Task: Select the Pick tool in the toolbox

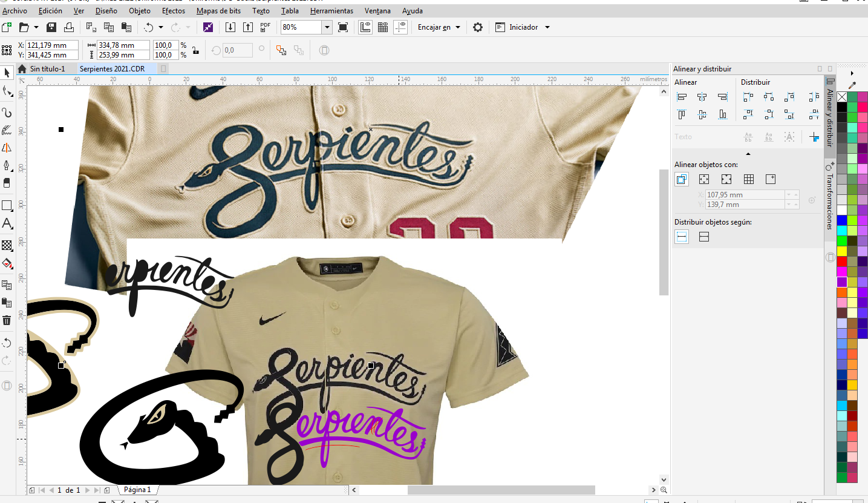Action: [7, 73]
